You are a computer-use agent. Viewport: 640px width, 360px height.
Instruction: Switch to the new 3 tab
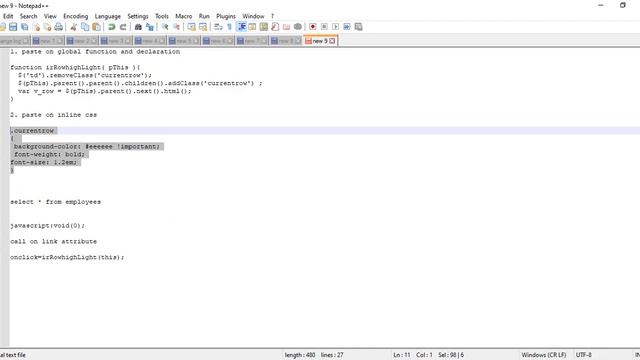click(116, 41)
